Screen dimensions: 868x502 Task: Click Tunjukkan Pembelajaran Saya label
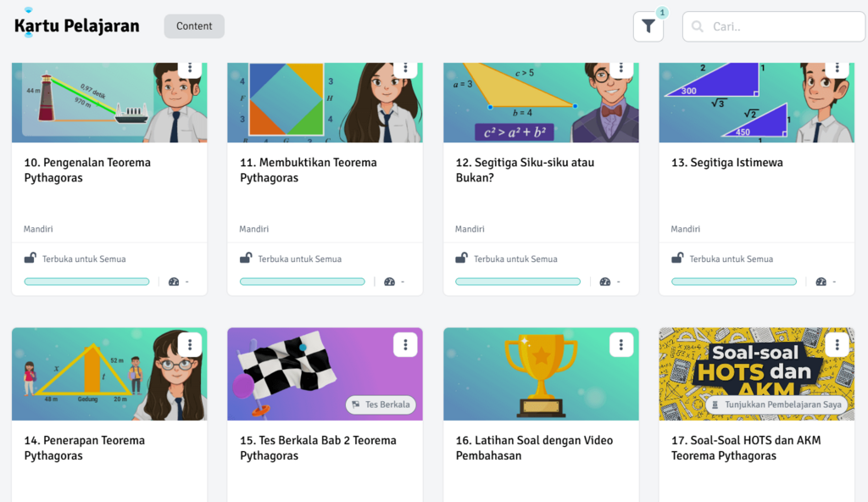776,404
